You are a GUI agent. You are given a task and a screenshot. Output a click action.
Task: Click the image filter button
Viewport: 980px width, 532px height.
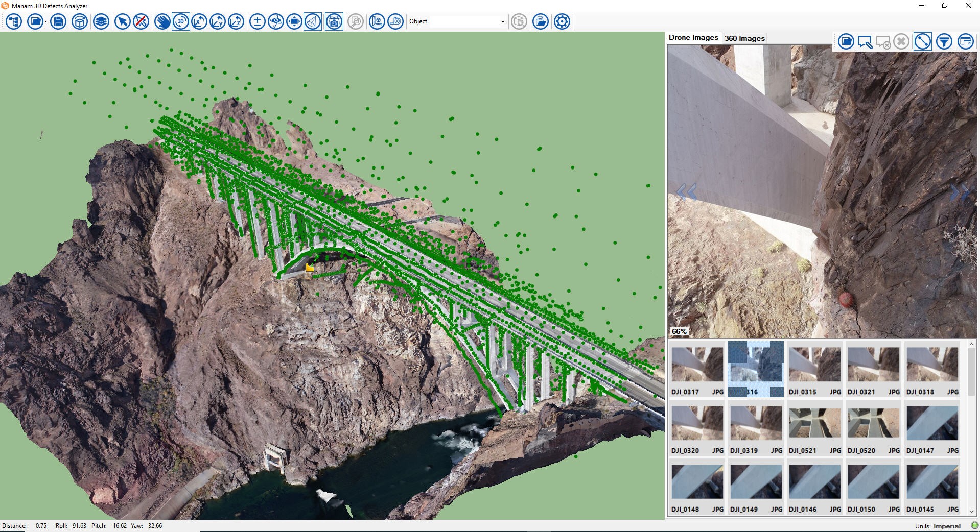point(943,42)
